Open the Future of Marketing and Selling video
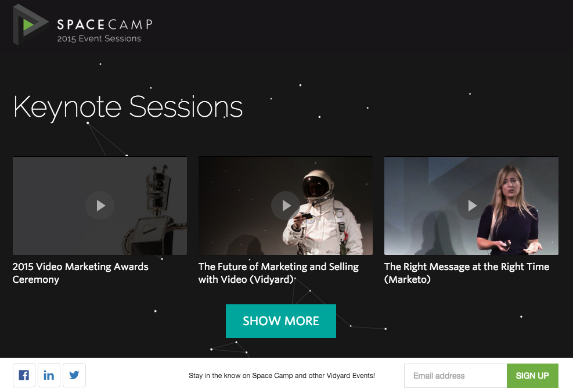This screenshot has height=392, width=573. pyautogui.click(x=285, y=205)
